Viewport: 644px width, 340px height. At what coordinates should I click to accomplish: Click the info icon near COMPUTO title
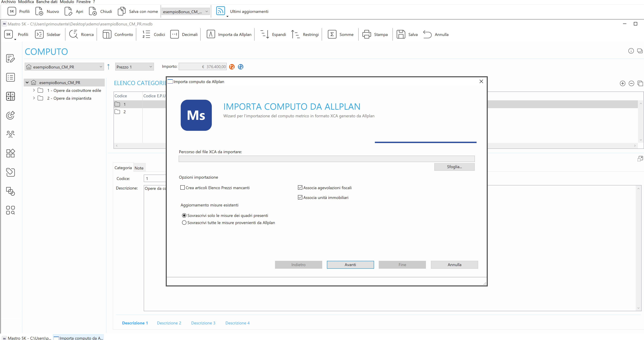click(x=631, y=51)
